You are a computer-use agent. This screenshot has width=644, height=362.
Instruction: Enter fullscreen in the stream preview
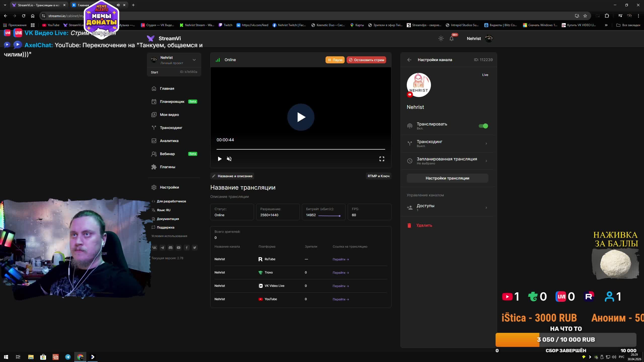382,159
